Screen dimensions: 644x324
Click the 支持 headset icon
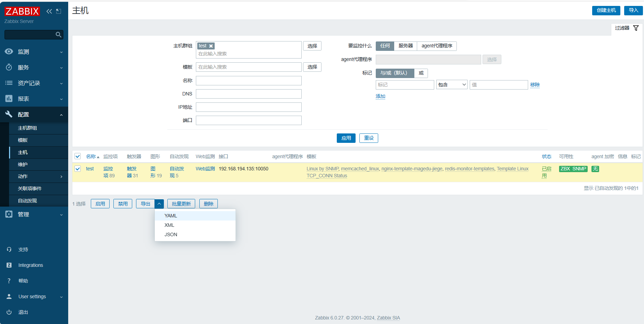tap(9, 249)
